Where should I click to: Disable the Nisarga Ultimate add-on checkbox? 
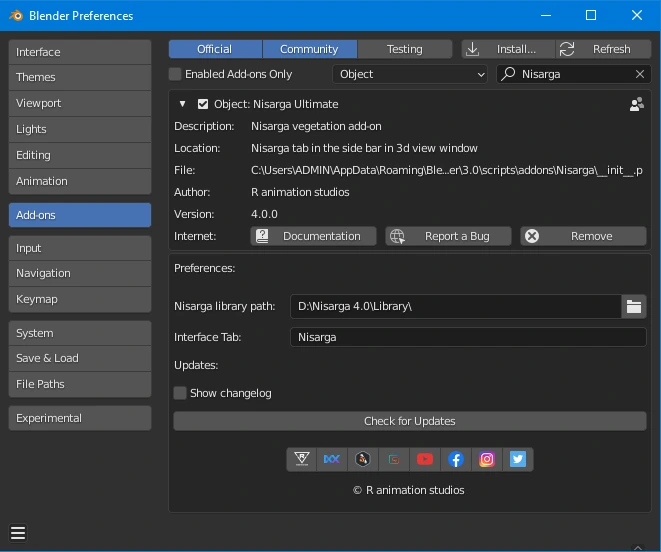[x=203, y=104]
